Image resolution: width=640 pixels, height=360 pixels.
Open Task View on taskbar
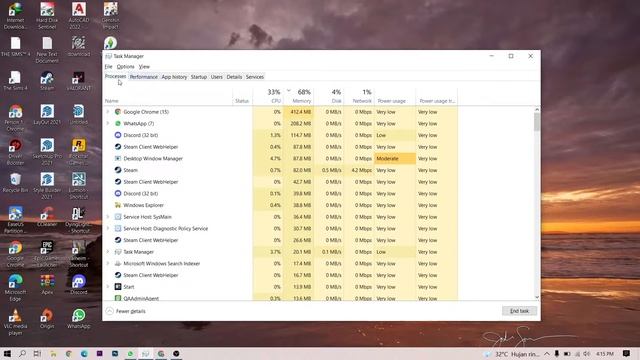[37, 353]
